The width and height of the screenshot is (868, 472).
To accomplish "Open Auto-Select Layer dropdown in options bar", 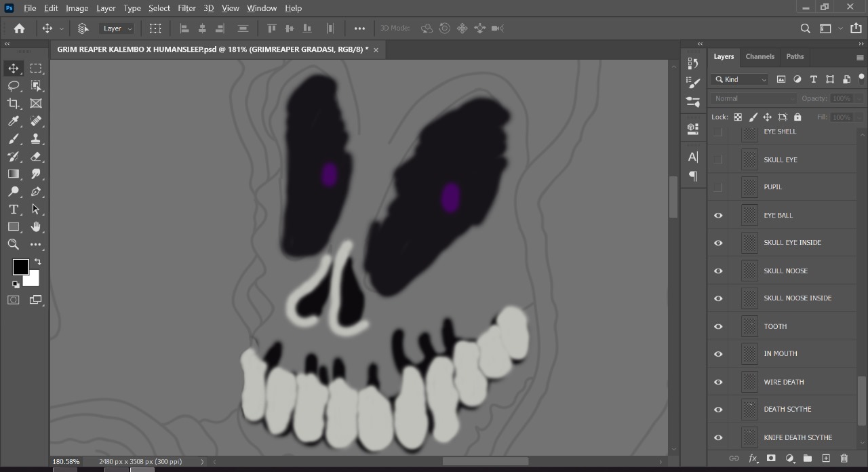I will pos(118,28).
